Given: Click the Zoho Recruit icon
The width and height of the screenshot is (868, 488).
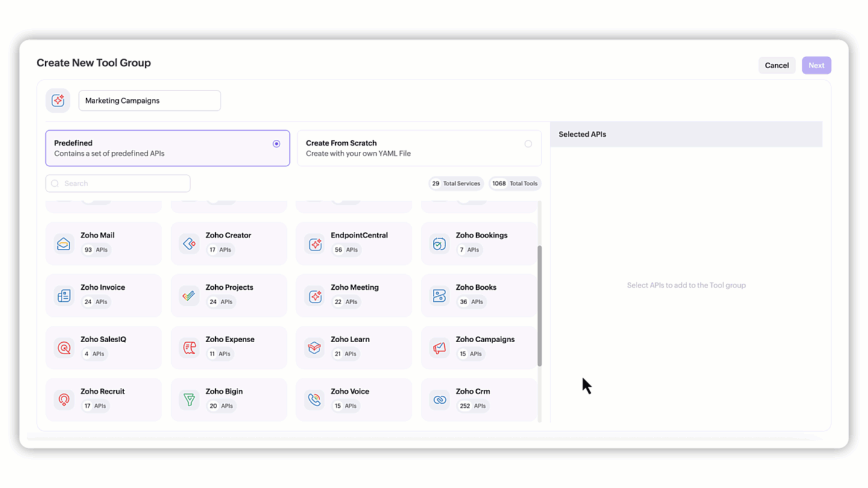Looking at the screenshot, I should tap(63, 399).
